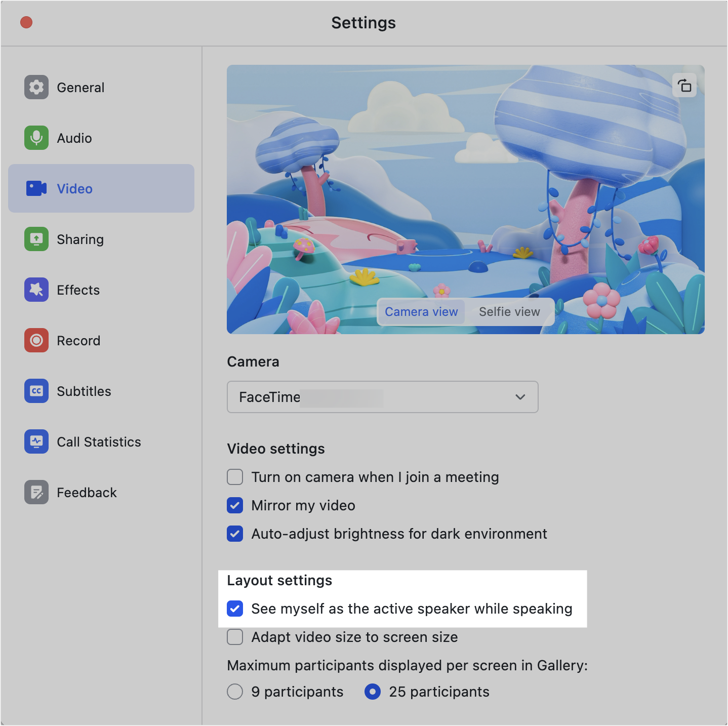
Task: Click the Record icon in sidebar
Action: (36, 340)
